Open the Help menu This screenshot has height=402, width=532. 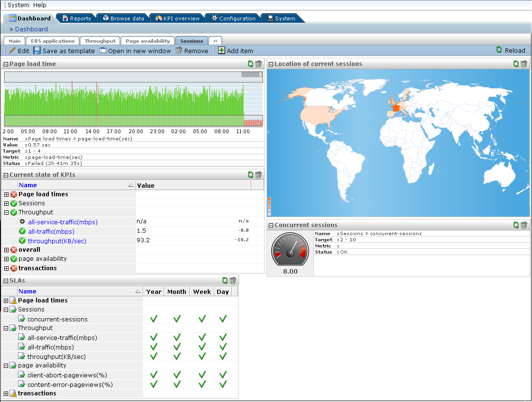point(40,5)
